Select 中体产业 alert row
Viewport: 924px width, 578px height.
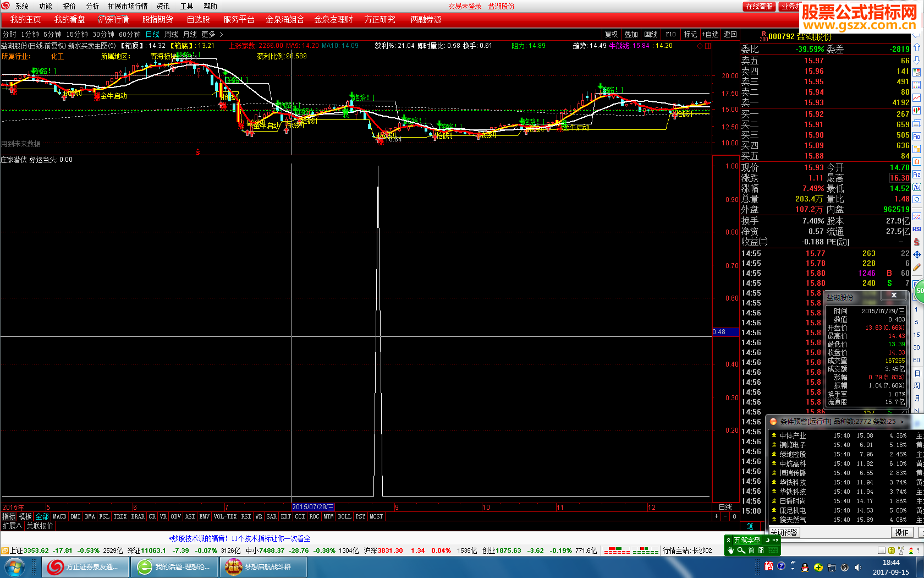pos(845,435)
